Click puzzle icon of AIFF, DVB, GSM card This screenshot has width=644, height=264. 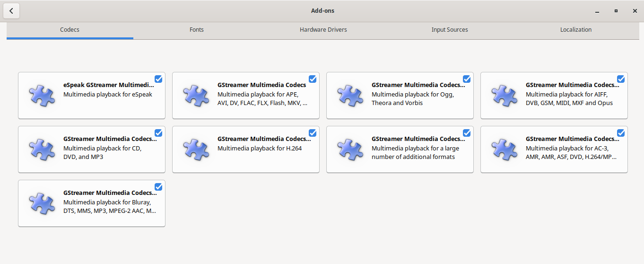505,96
